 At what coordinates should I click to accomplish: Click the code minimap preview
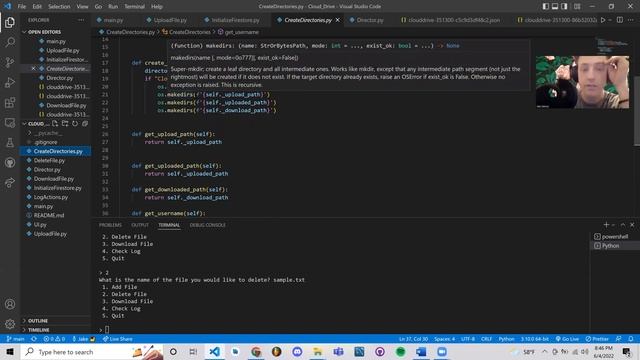[x=612, y=45]
